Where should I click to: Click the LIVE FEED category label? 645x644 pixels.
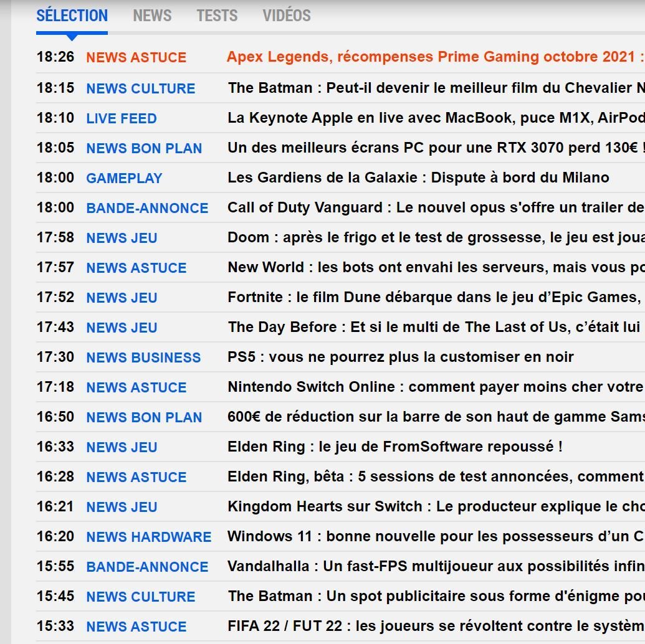click(x=122, y=118)
